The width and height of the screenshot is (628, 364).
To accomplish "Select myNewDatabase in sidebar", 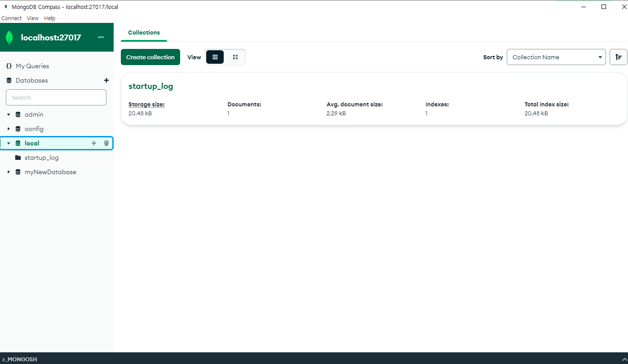I will click(50, 172).
